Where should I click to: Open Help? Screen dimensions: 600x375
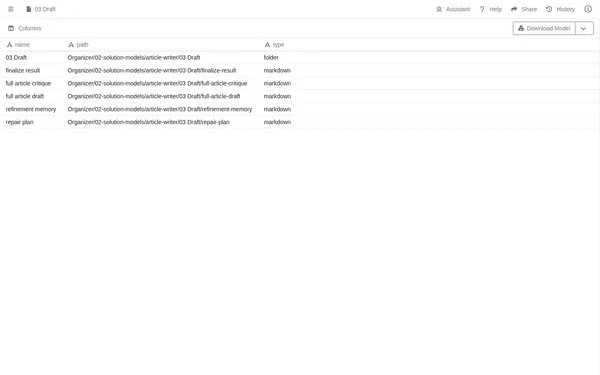pos(491,9)
